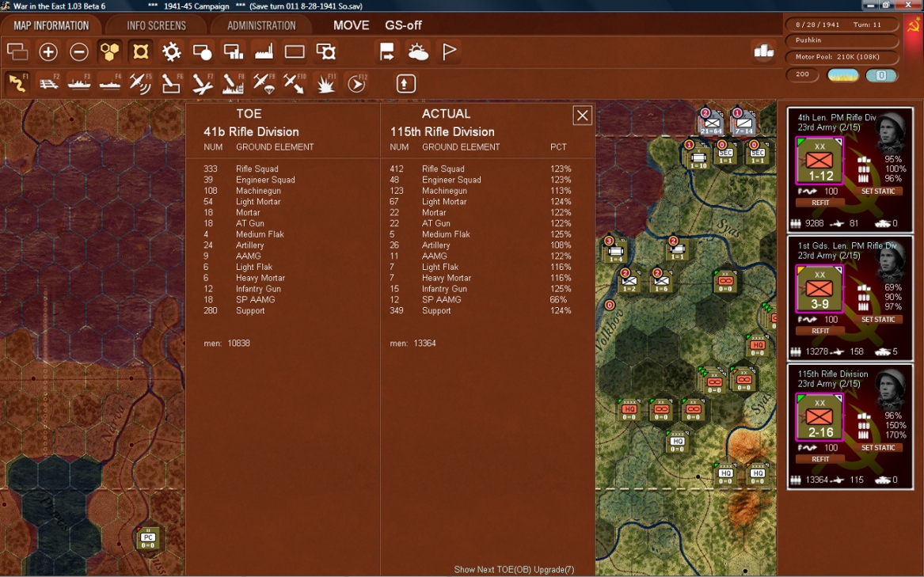Click the white pennant flag icon
Image resolution: width=924 pixels, height=577 pixels.
click(x=449, y=52)
